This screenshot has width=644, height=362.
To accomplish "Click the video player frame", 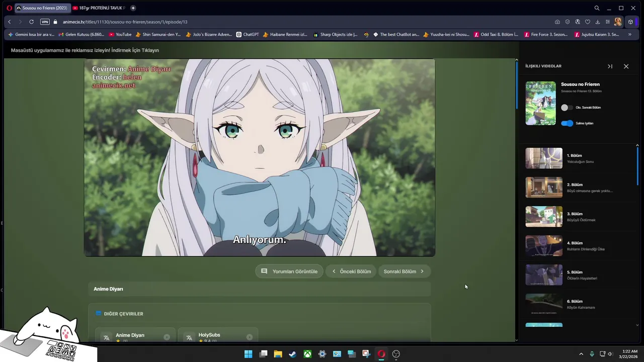I will pyautogui.click(x=259, y=157).
